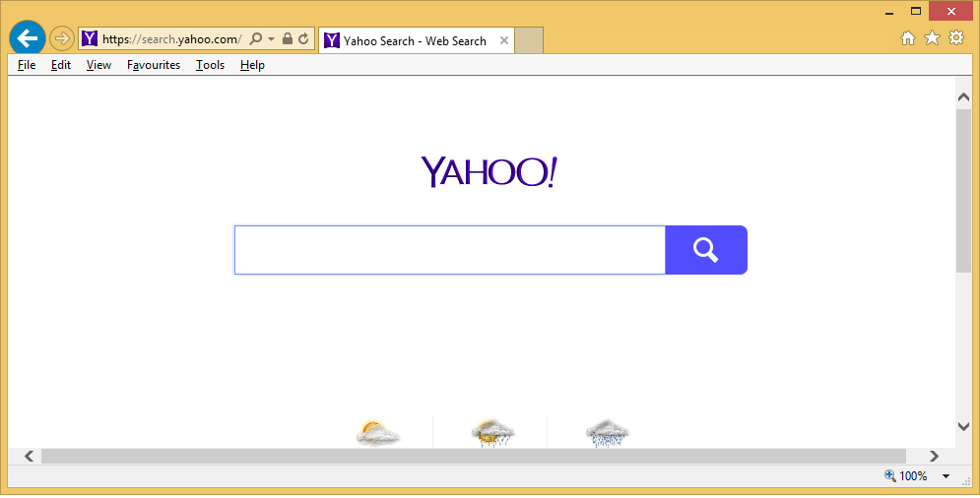Close the Yahoo Search tab

coord(504,40)
